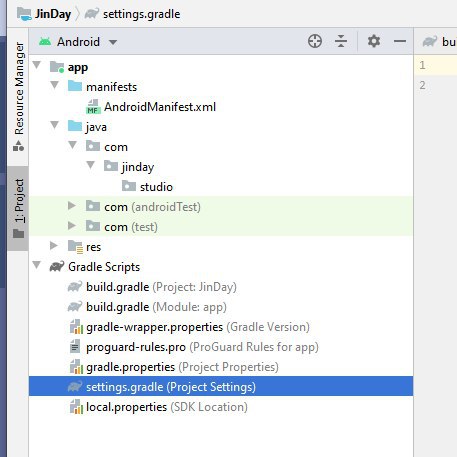Select build.gradle (Project: JinDay)
This screenshot has width=457, height=457.
click(x=161, y=287)
